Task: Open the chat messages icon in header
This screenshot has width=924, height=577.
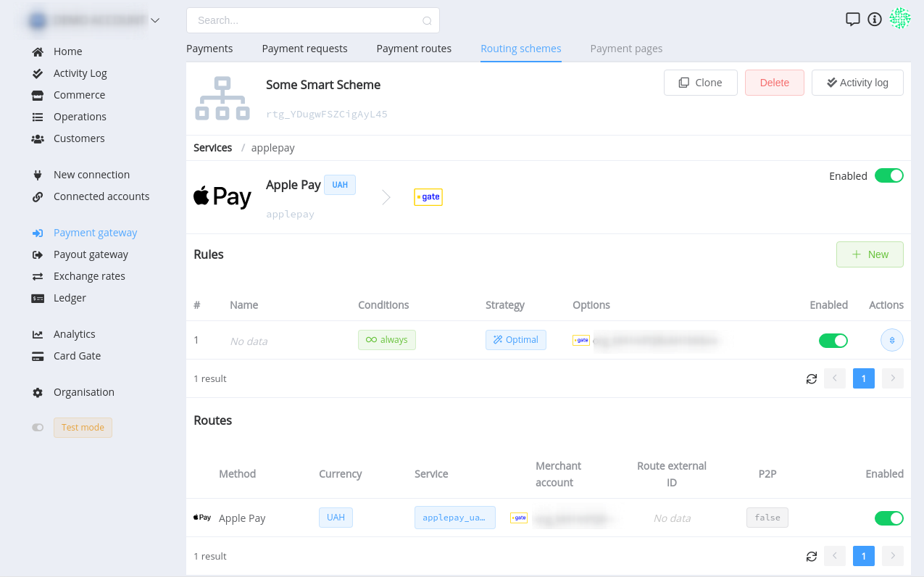Action: [x=853, y=20]
